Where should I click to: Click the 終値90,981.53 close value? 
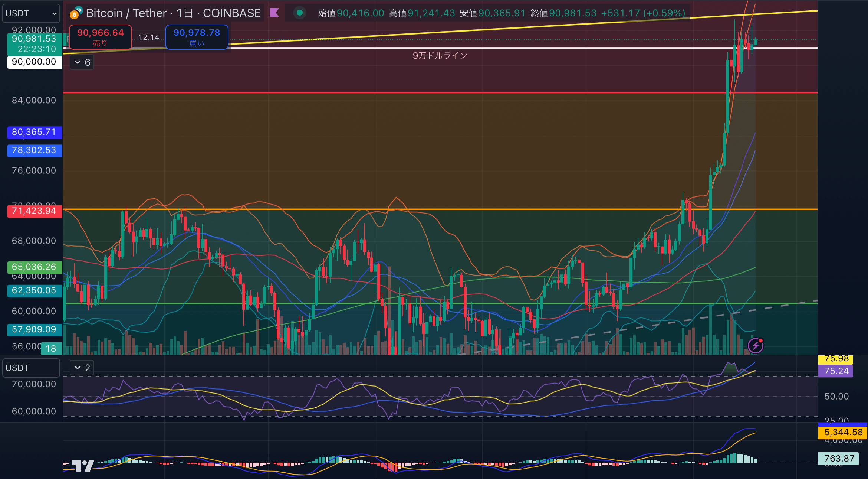coord(563,13)
